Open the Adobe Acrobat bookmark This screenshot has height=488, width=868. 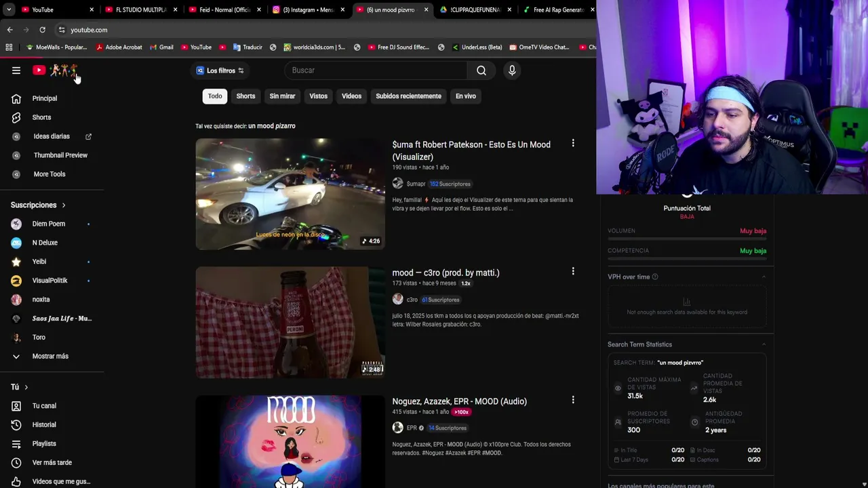119,47
